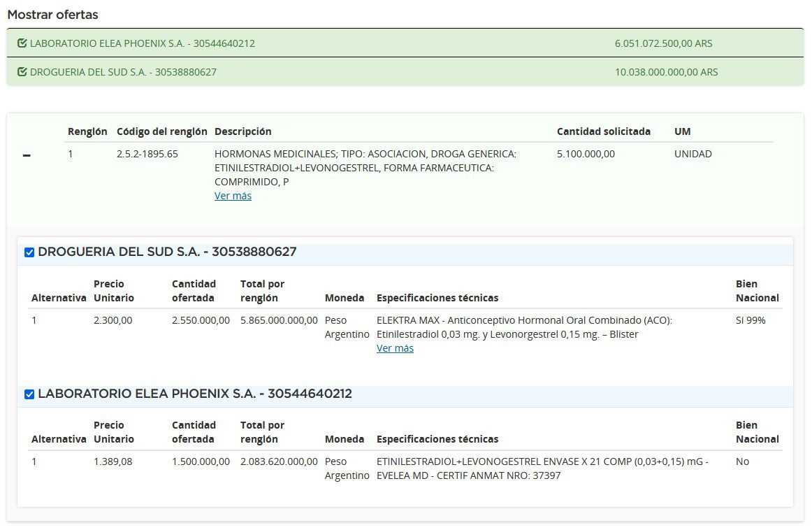
Task: Click the 'Mostrar ofertas' heading
Action: pyautogui.click(x=52, y=15)
